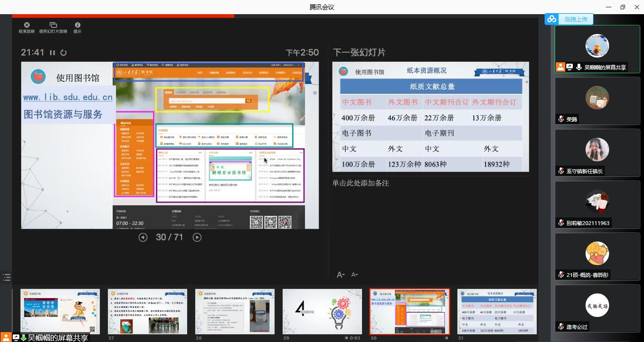Open the 提示 tips info icon
This screenshot has height=342, width=644.
(x=77, y=25)
